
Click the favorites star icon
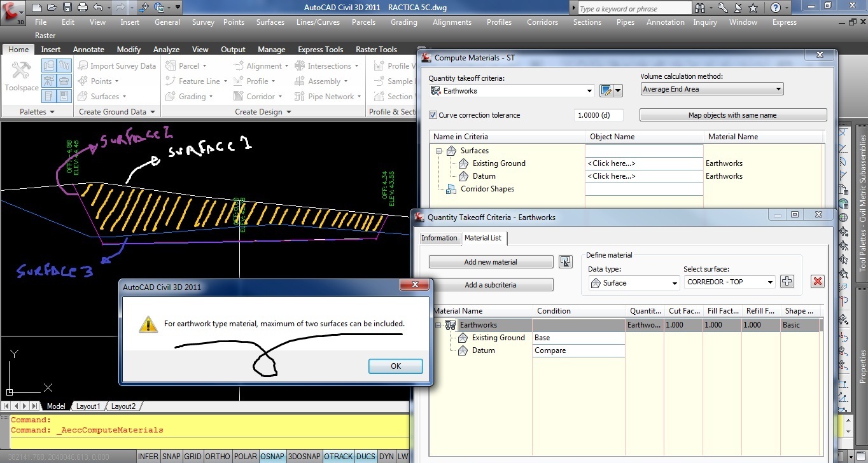click(754, 8)
